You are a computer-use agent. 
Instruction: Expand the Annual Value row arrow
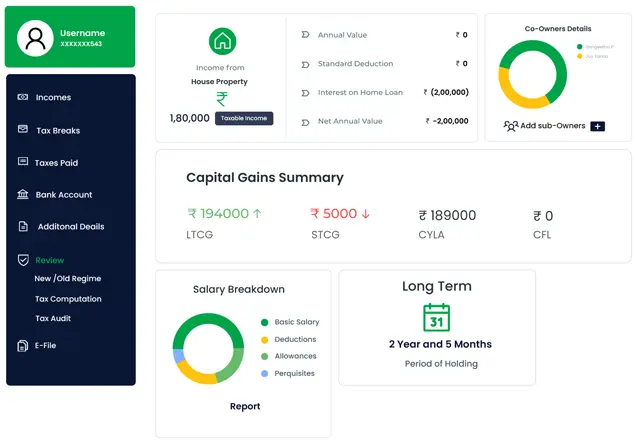click(x=304, y=35)
